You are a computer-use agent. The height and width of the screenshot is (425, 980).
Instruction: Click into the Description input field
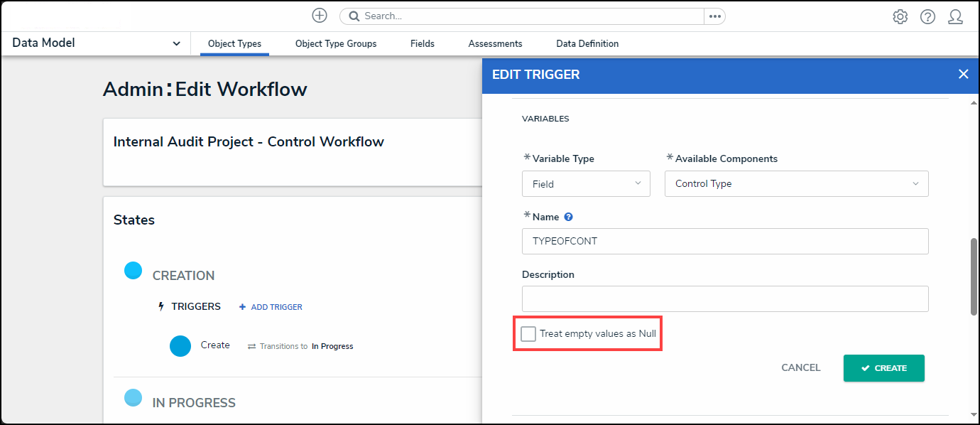coord(725,298)
